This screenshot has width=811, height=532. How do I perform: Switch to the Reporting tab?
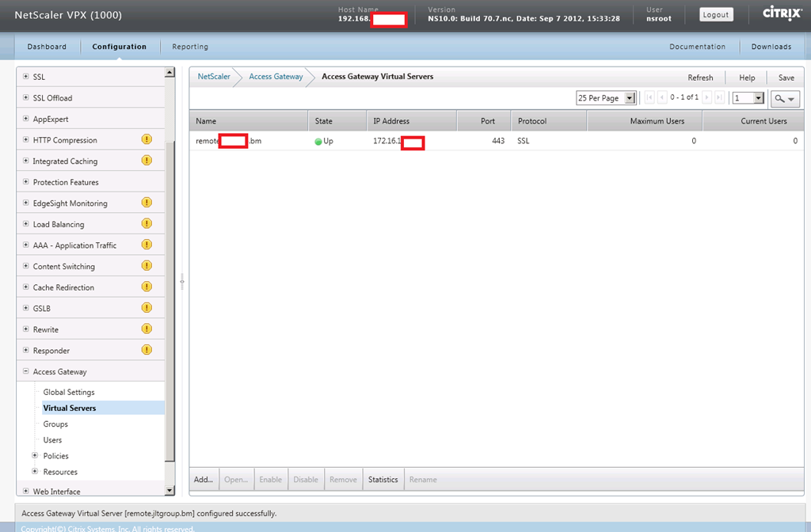tap(190, 47)
